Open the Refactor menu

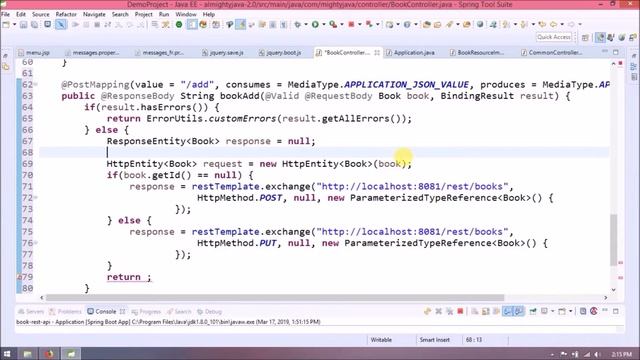click(66, 14)
